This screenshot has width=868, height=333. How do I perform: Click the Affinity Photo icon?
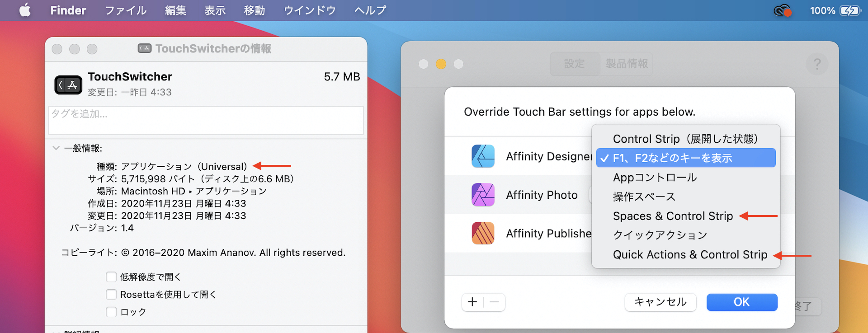(x=483, y=195)
